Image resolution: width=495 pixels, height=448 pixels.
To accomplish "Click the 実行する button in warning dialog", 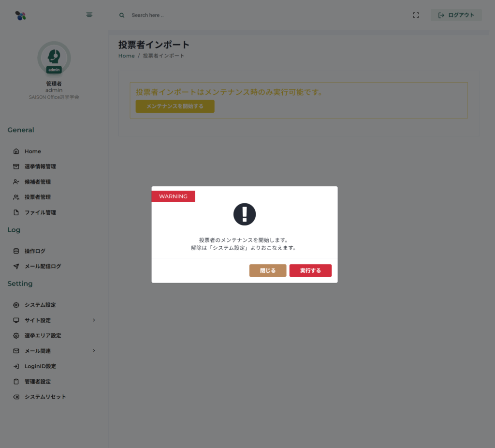I will pyautogui.click(x=310, y=270).
